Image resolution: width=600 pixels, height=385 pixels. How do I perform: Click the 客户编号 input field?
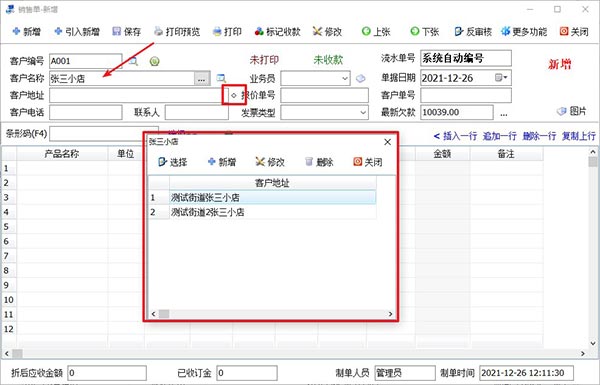85,61
